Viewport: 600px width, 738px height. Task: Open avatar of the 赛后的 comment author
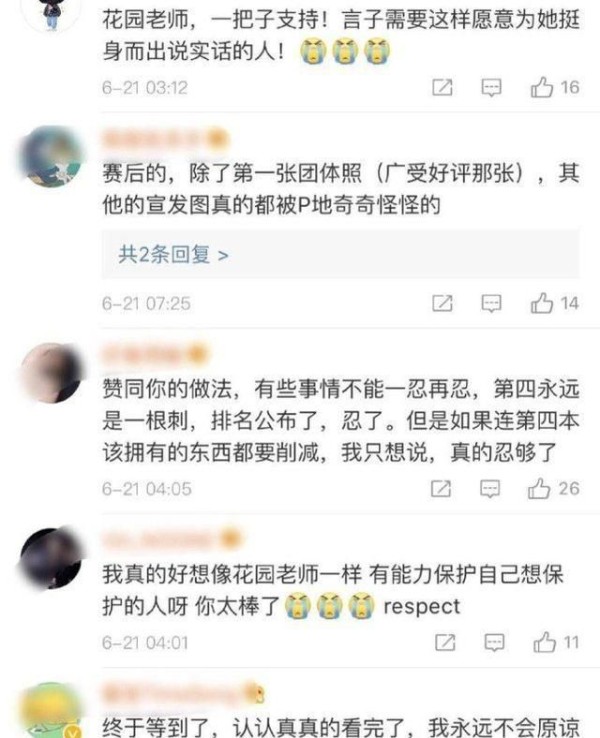coord(51,156)
